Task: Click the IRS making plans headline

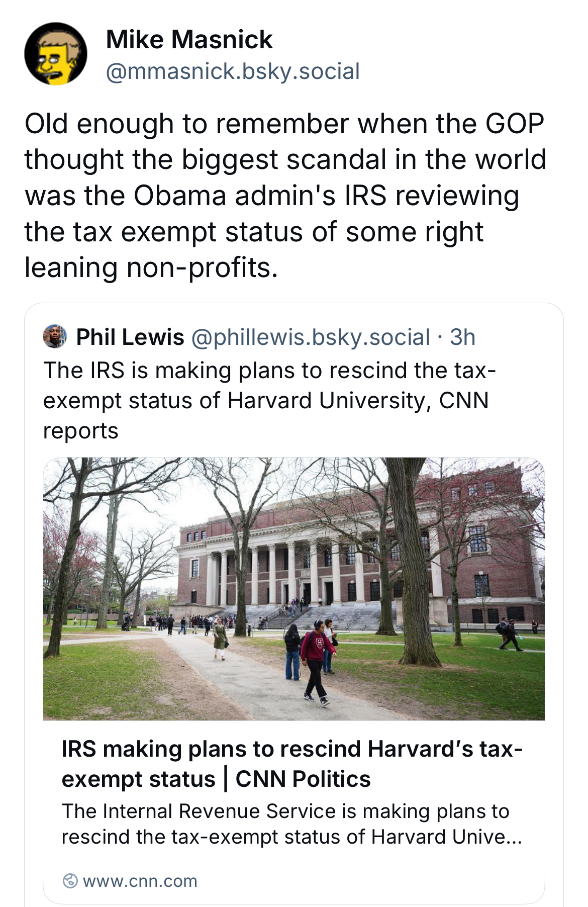Action: click(291, 749)
